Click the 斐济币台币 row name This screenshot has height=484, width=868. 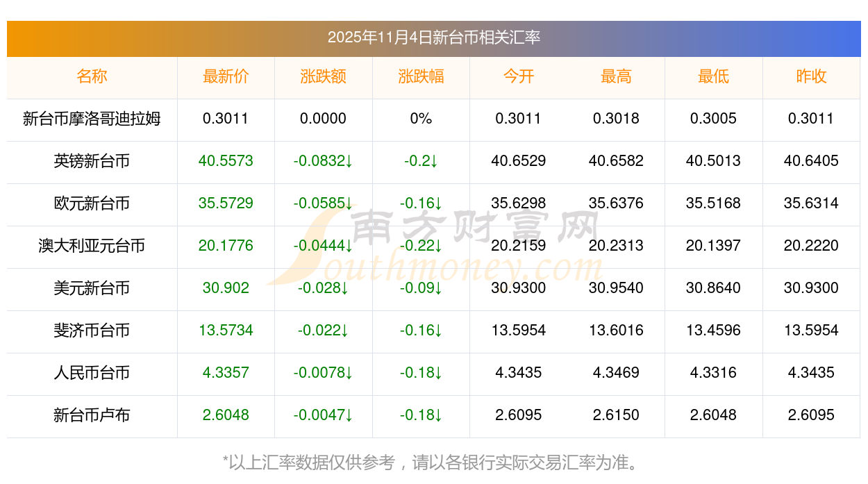pyautogui.click(x=92, y=331)
